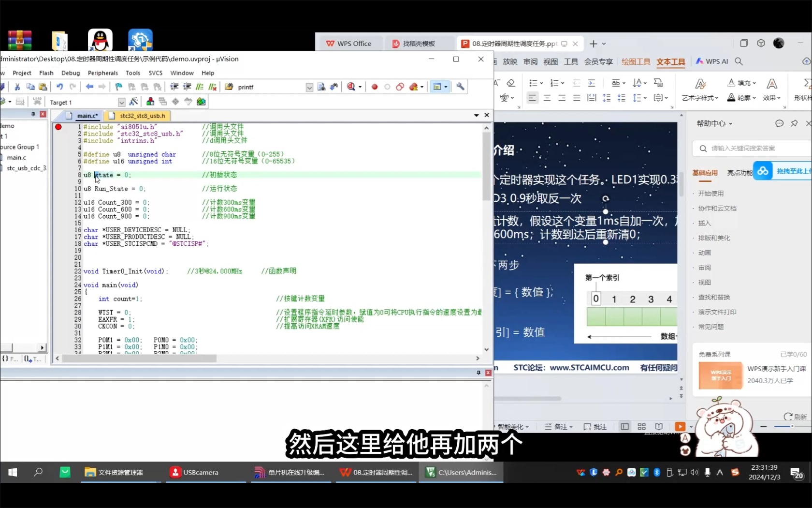This screenshot has height=508, width=812.
Task: Toggle pin on µVision Build Output panel
Action: coord(478,373)
